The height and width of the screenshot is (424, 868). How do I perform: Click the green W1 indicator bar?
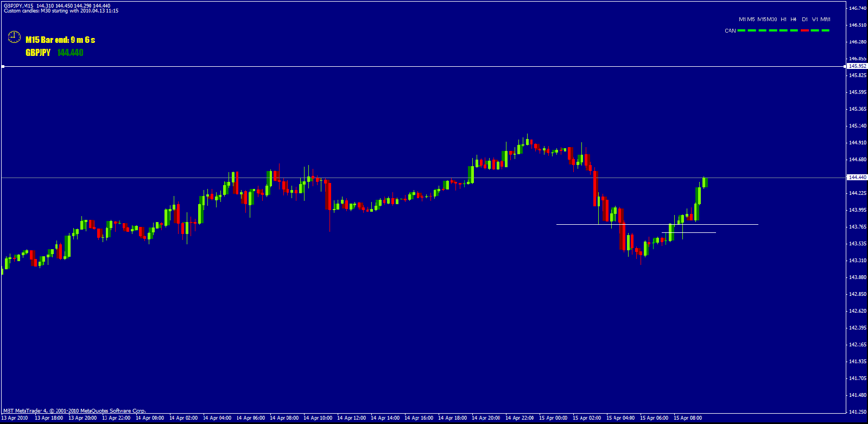tap(815, 30)
